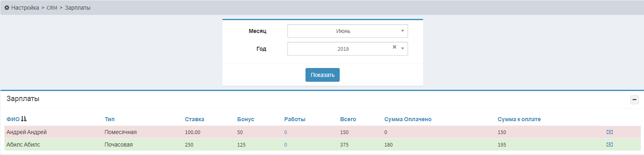
Task: Sort by Сумма Оплачено column
Action: pyautogui.click(x=408, y=119)
